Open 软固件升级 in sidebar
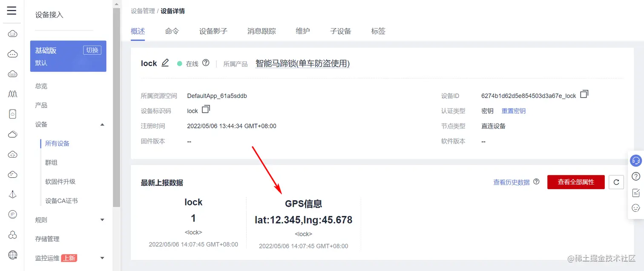 point(60,182)
